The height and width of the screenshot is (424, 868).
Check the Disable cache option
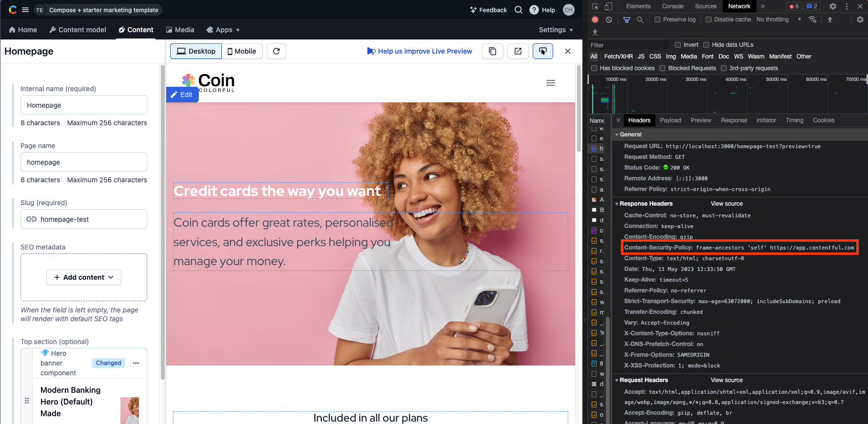pos(709,19)
